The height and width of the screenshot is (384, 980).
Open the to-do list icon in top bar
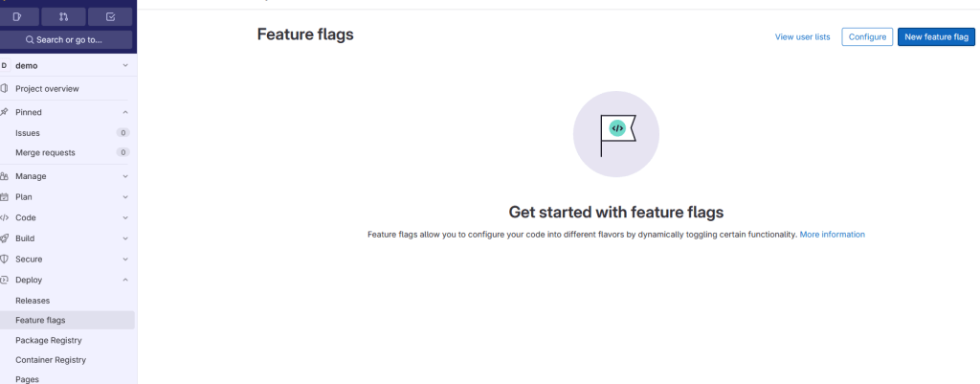[110, 16]
